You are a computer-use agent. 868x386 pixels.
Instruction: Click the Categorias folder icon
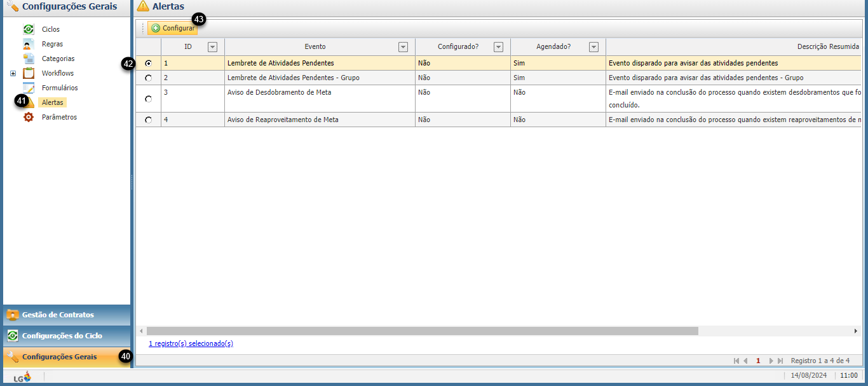[29, 59]
